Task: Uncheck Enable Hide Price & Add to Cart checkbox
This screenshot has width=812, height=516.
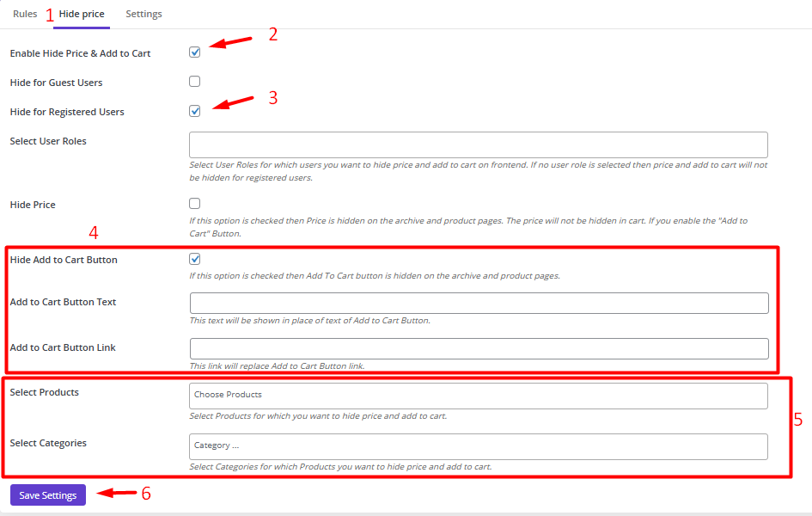Action: pos(195,52)
